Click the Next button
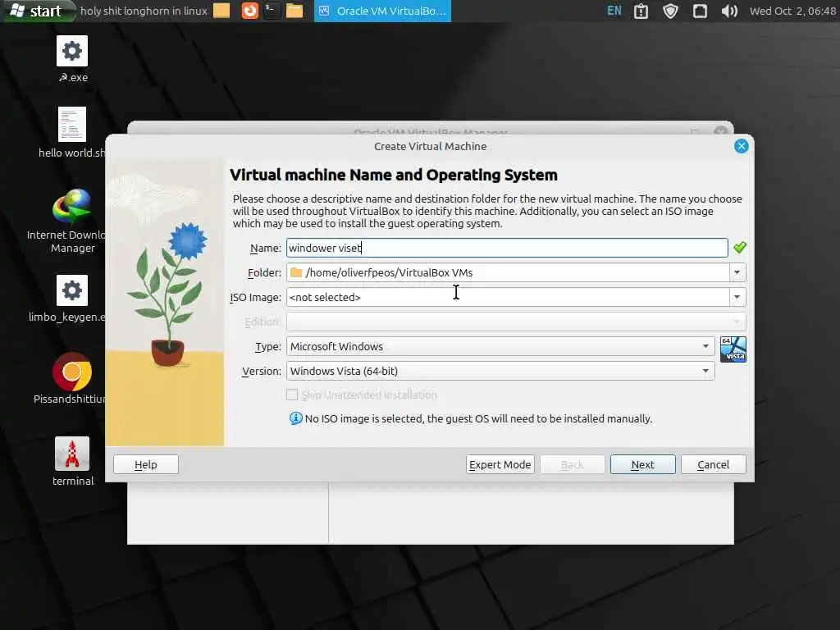 tap(642, 464)
